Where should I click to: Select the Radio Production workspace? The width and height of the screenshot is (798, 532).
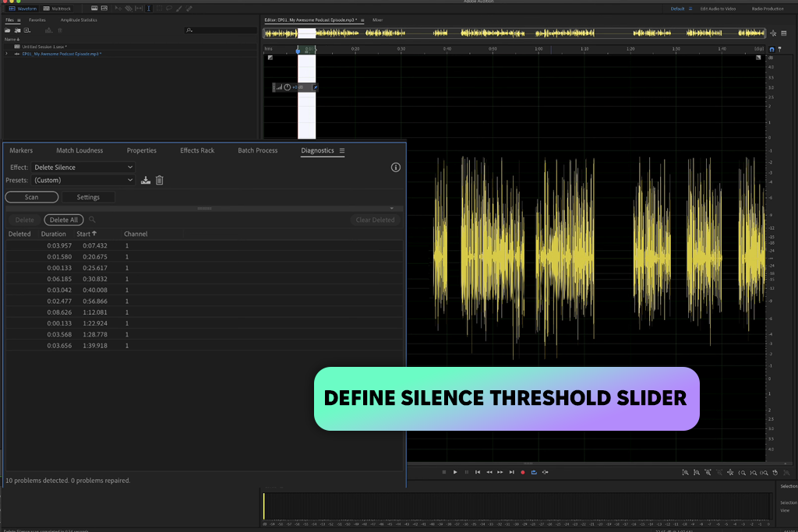click(768, 9)
